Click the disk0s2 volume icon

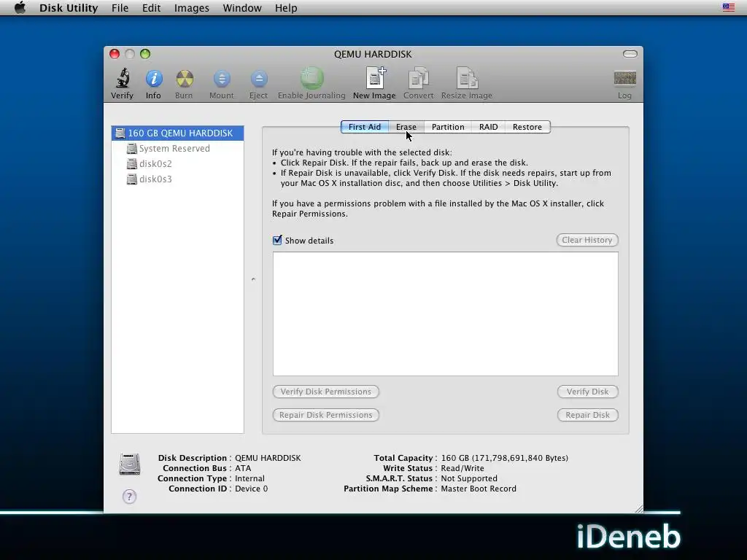tap(132, 164)
